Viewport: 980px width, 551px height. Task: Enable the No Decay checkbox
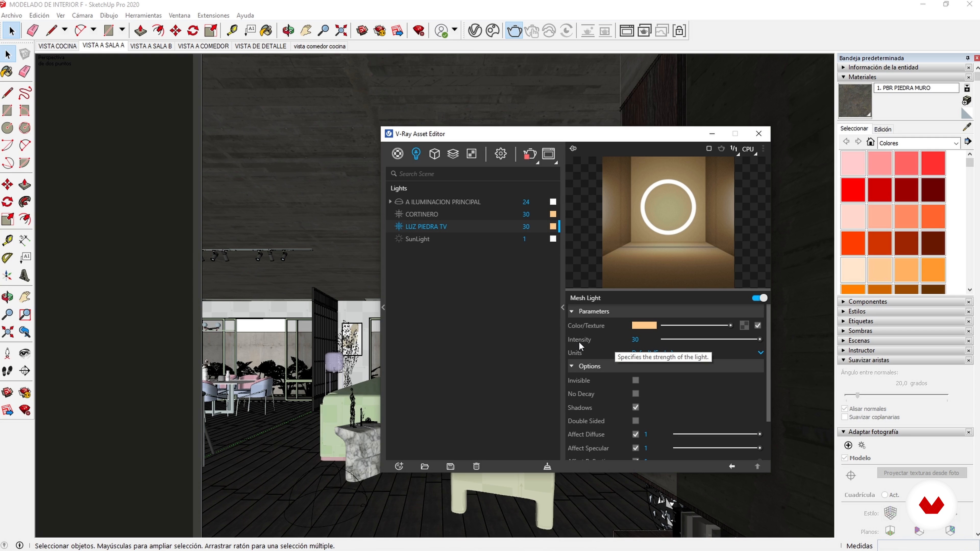coord(635,394)
